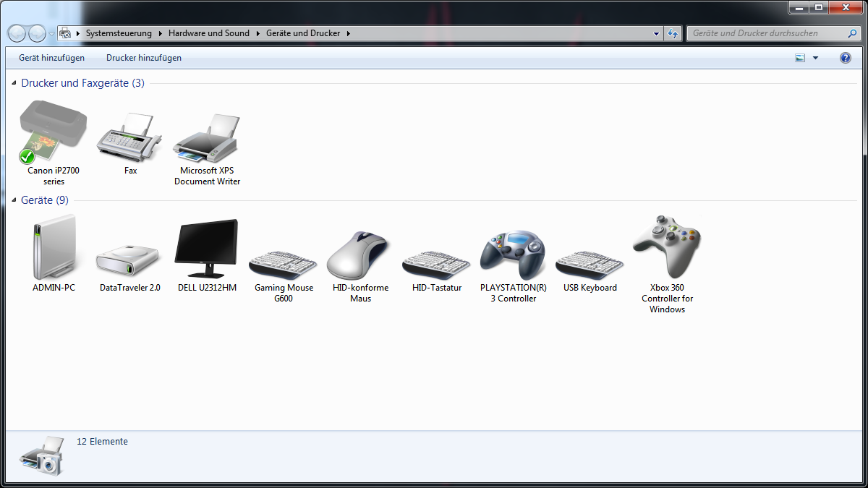This screenshot has width=868, height=488.
Task: Click Gerät hinzufügen
Action: tap(51, 58)
